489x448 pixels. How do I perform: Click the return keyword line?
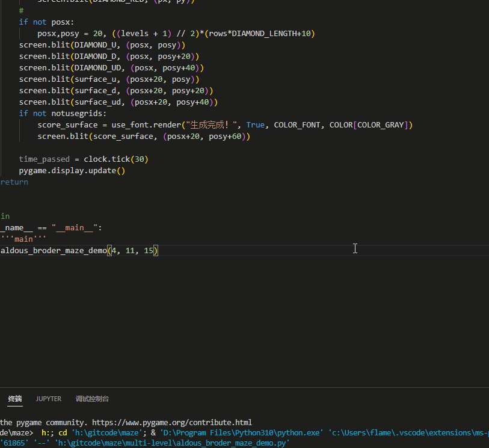click(14, 182)
